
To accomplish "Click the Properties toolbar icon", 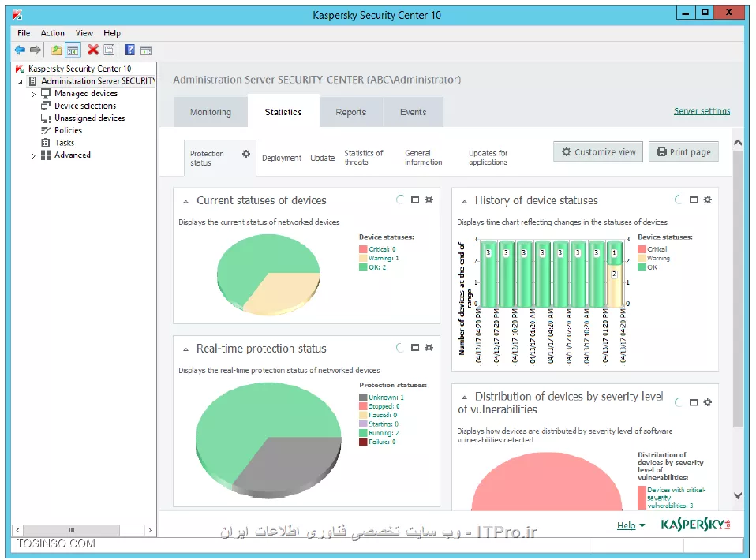I will tap(109, 50).
